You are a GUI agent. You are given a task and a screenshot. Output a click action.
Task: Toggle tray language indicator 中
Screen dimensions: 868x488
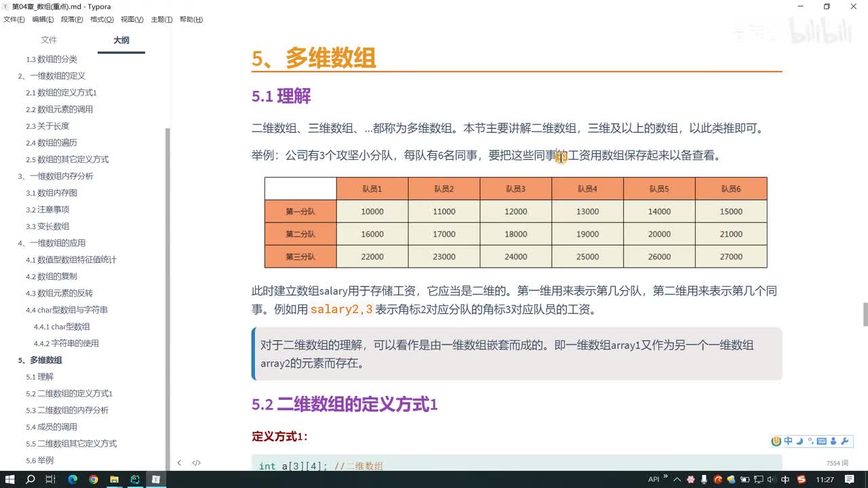click(x=785, y=479)
